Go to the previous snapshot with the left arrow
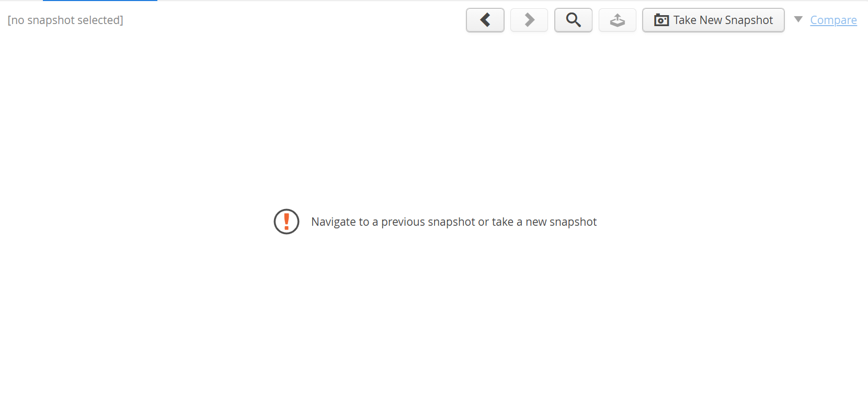The width and height of the screenshot is (868, 405). coord(485,20)
